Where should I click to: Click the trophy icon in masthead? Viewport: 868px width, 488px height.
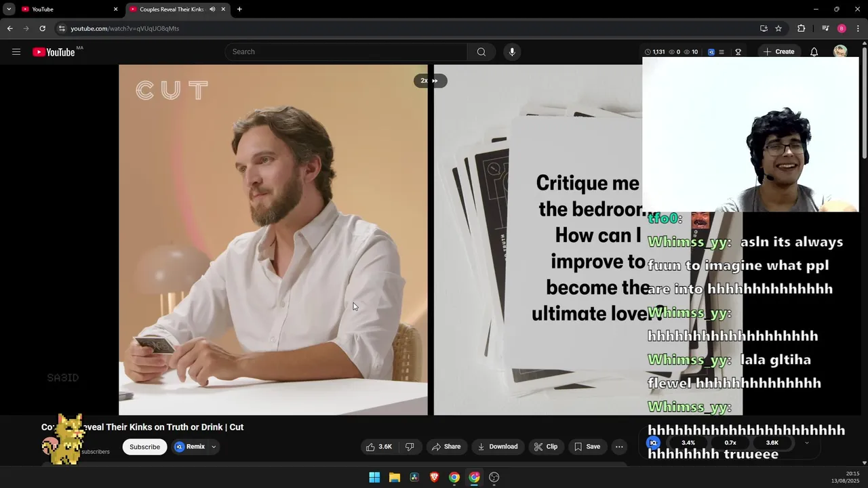[x=738, y=52]
